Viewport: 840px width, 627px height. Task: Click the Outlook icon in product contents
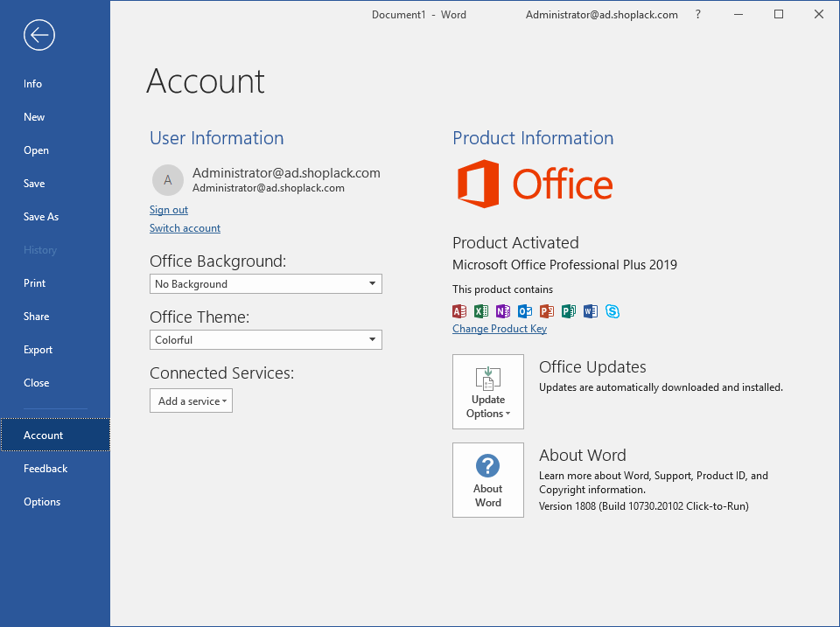click(525, 311)
